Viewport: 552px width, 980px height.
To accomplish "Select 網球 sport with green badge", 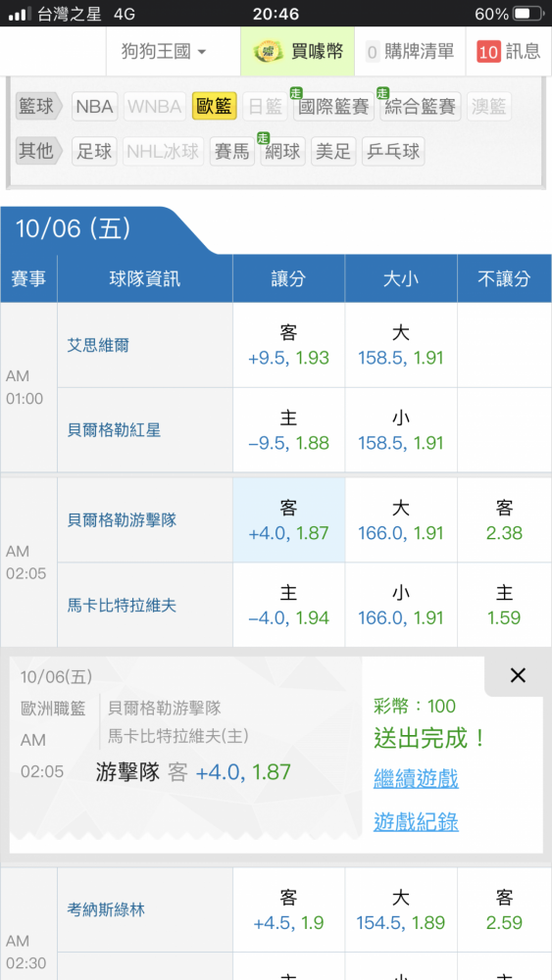I will pyautogui.click(x=282, y=151).
